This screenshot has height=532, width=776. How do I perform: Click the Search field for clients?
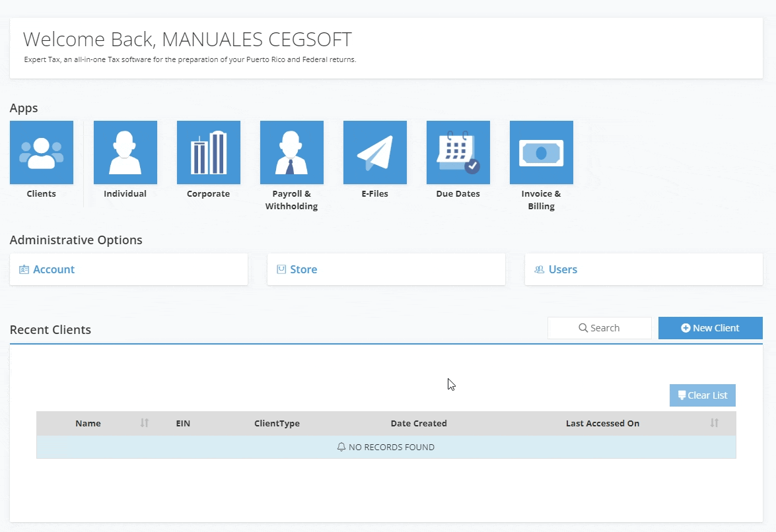(x=600, y=328)
